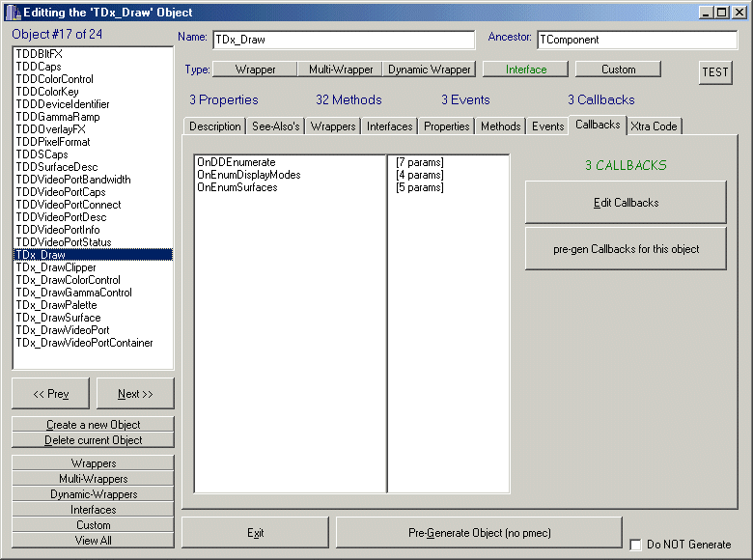Screen dimensions: 753x560
Task: Select the OnEnumDisplayModes callback entry
Action: (248, 175)
